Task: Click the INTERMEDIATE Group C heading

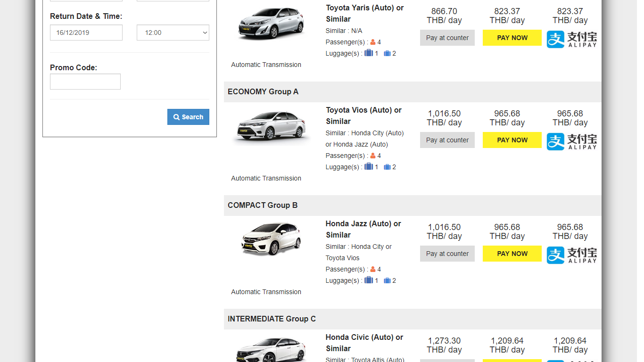Action: pyautogui.click(x=272, y=319)
